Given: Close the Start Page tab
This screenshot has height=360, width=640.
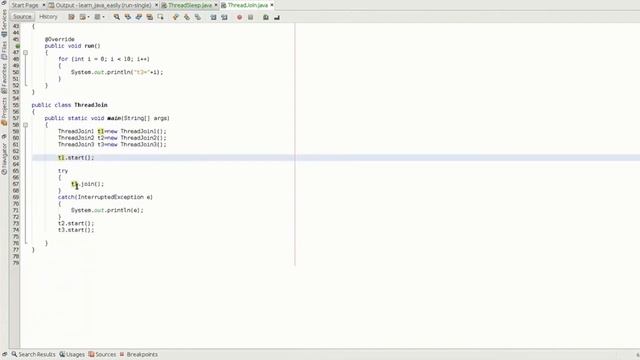Looking at the screenshot, I should [44, 5].
